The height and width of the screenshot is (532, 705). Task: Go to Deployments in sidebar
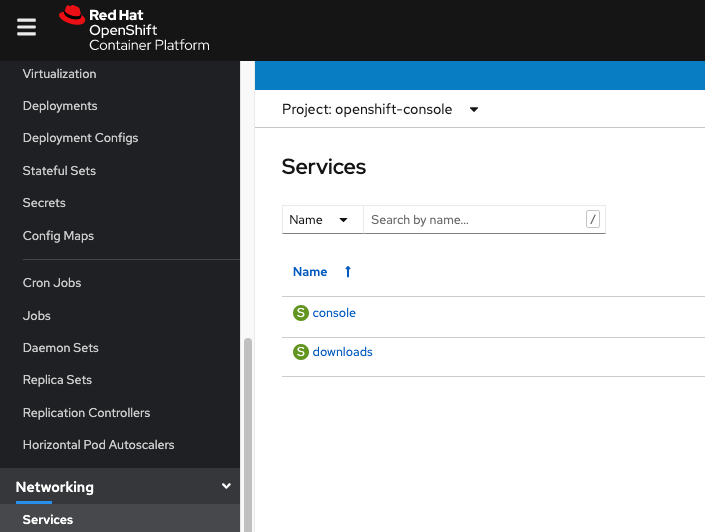point(60,106)
